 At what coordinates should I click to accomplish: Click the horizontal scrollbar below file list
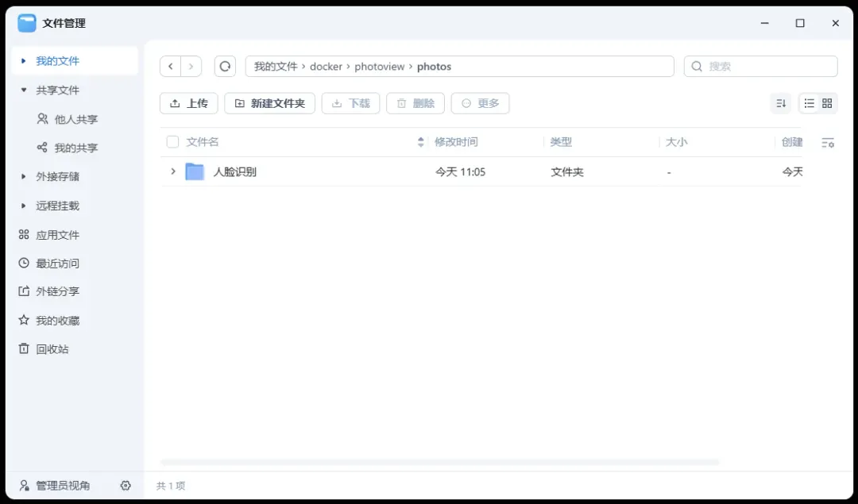pos(439,462)
